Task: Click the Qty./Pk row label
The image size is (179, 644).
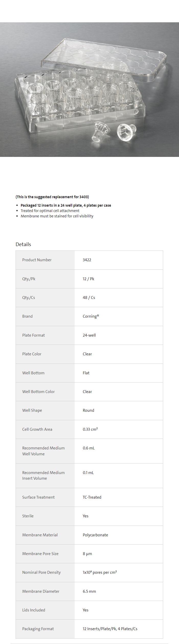Action: 29,279
